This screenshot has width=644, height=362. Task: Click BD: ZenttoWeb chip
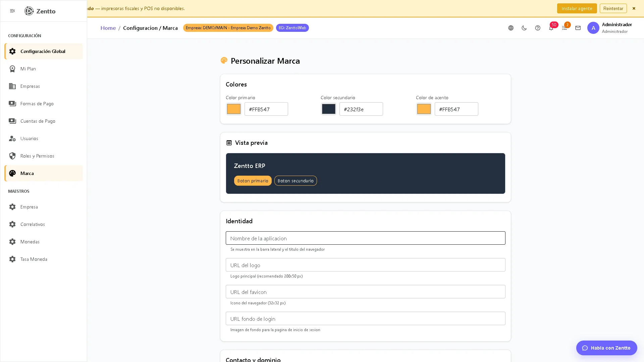(292, 28)
